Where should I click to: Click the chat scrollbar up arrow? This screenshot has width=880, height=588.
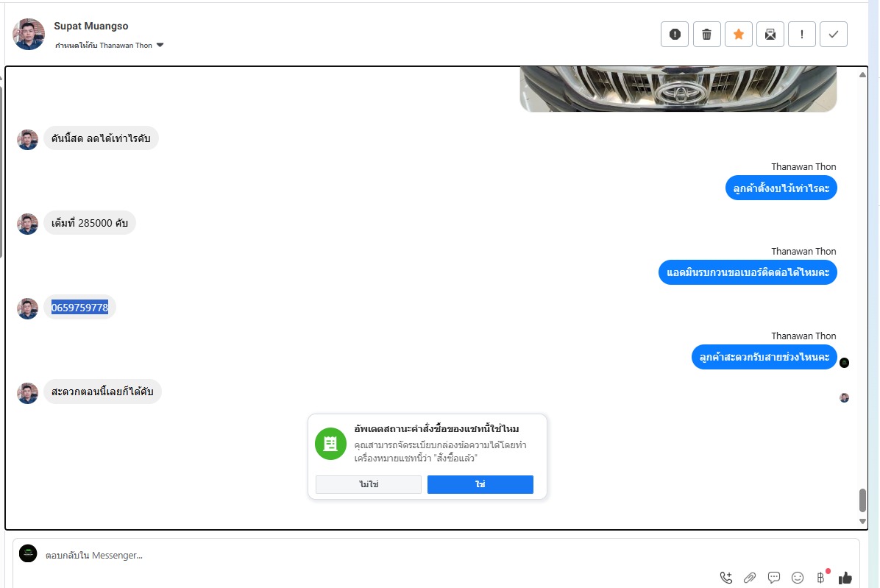(862, 74)
